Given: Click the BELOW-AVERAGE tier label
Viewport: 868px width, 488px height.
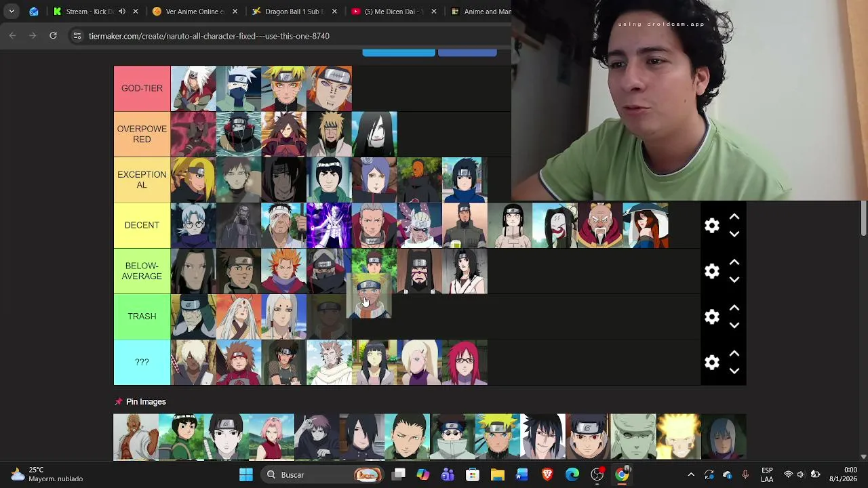Looking at the screenshot, I should tap(142, 271).
